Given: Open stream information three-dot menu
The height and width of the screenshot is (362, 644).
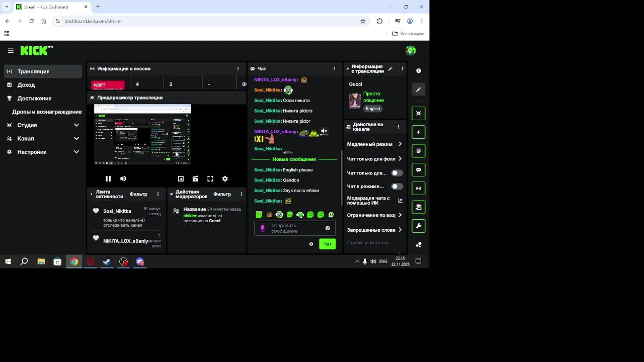Looking at the screenshot, I should (x=402, y=69).
